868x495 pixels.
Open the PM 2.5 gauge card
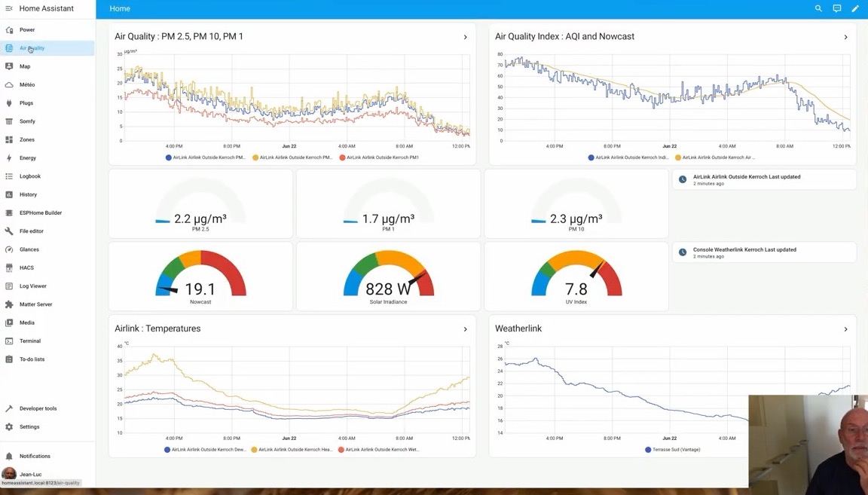200,203
